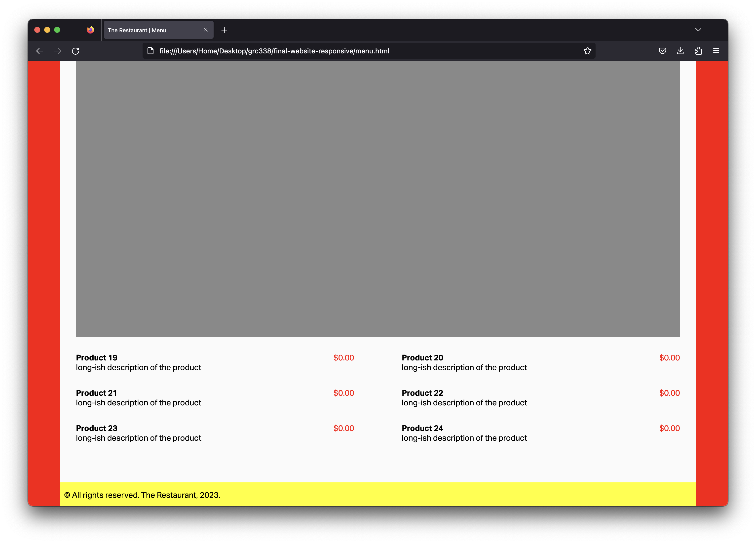Click the description under Product 19
The width and height of the screenshot is (756, 543).
click(x=139, y=367)
